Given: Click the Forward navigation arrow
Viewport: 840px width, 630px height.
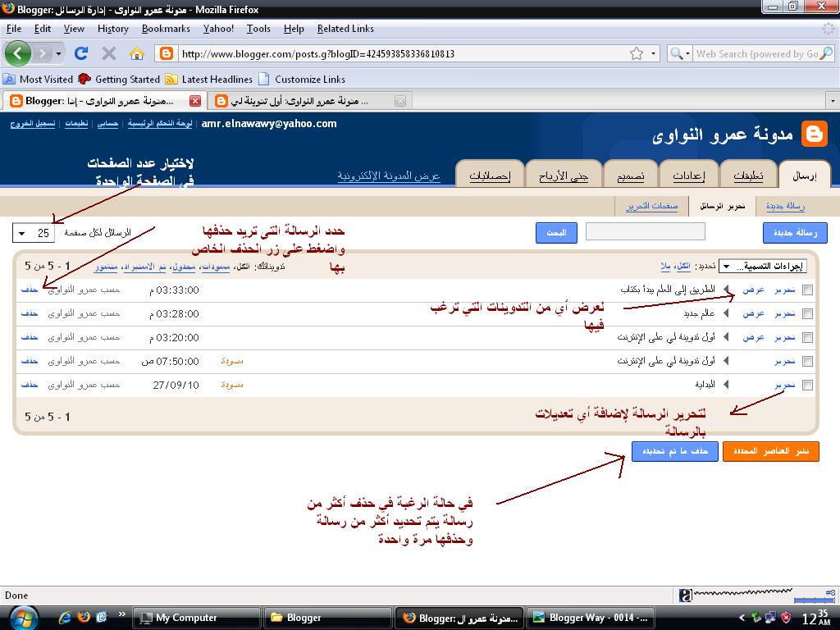Looking at the screenshot, I should click(x=43, y=53).
